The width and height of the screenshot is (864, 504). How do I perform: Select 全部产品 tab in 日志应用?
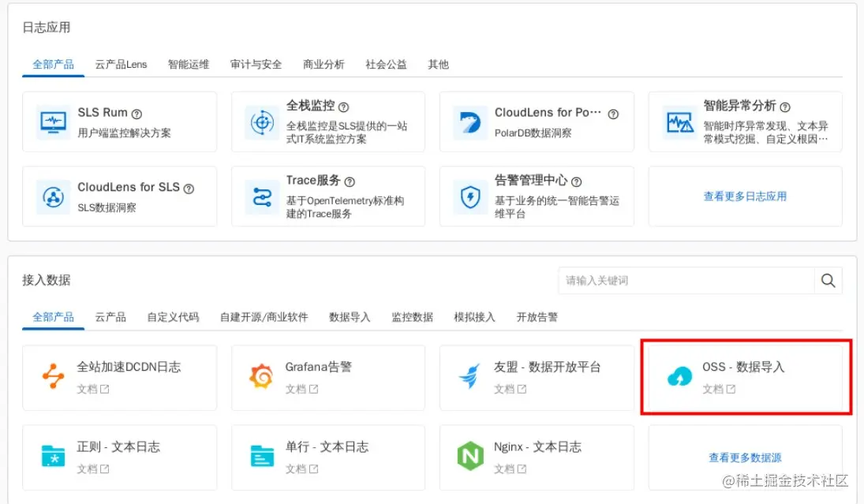(54, 65)
